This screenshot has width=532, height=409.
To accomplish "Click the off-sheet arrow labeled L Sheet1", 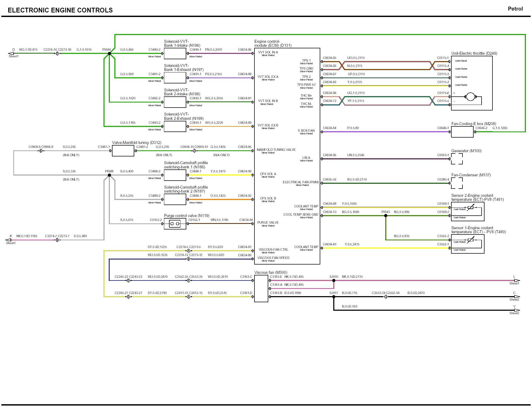I will point(517,280).
